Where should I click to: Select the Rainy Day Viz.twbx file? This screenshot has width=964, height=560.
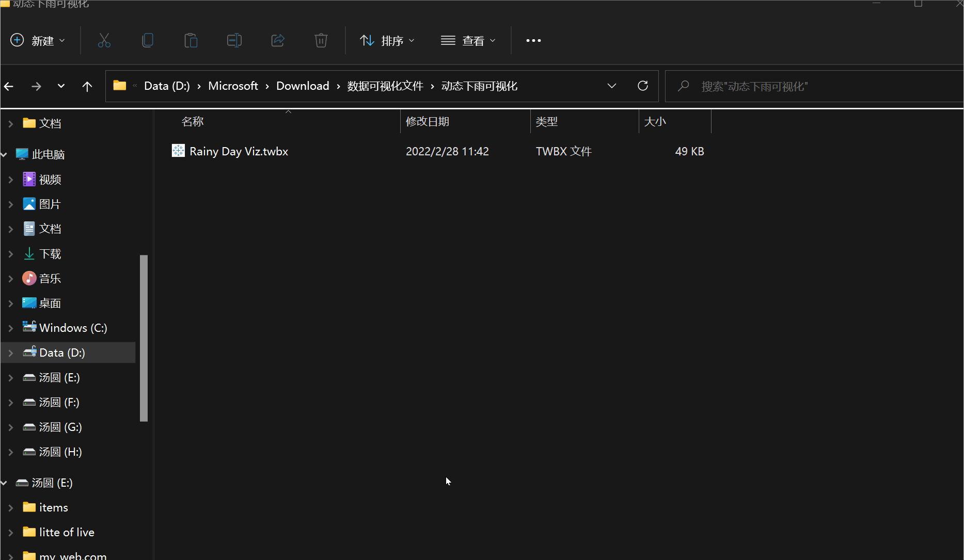click(x=238, y=151)
